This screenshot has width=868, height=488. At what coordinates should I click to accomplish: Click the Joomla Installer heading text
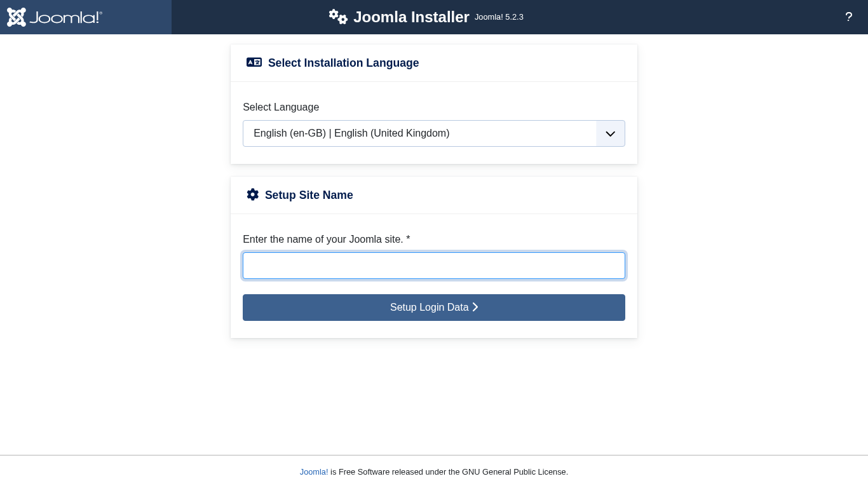[411, 17]
